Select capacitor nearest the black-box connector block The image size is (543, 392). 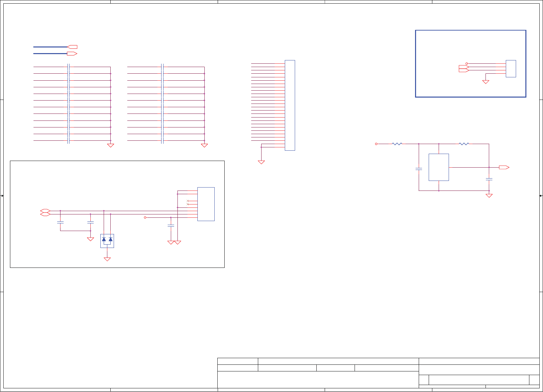[x=171, y=226]
